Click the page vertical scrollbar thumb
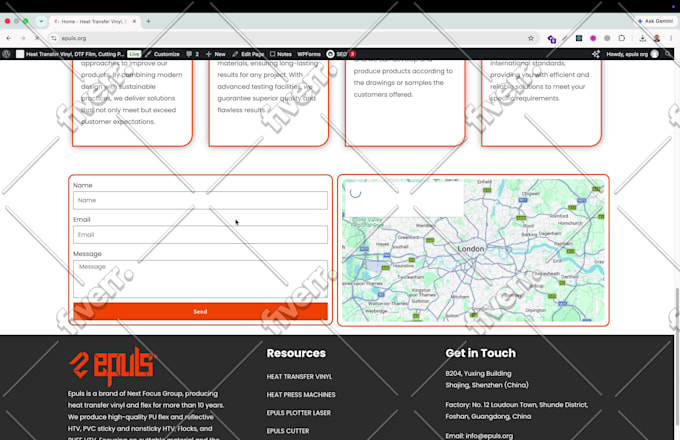 [x=677, y=356]
